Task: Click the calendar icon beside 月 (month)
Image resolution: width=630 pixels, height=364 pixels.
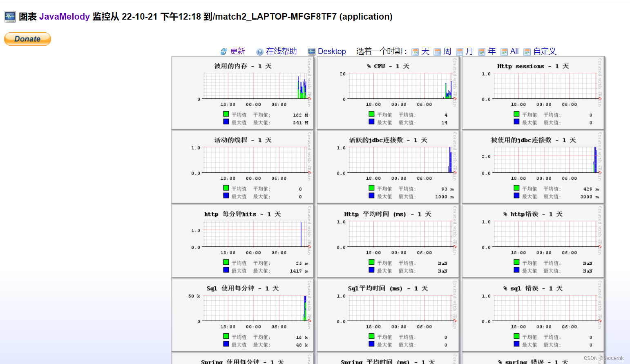Action: tap(460, 52)
